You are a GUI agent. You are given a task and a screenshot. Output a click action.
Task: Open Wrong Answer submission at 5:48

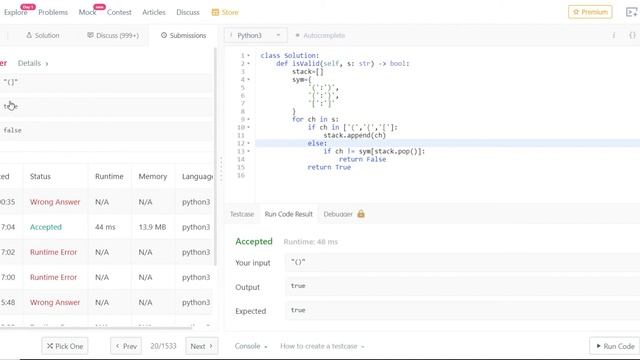(55, 302)
